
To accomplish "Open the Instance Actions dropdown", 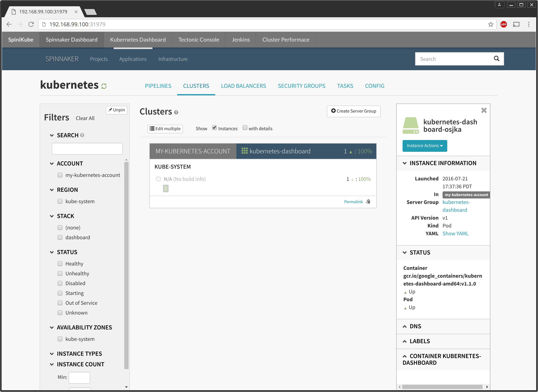I will [x=424, y=146].
